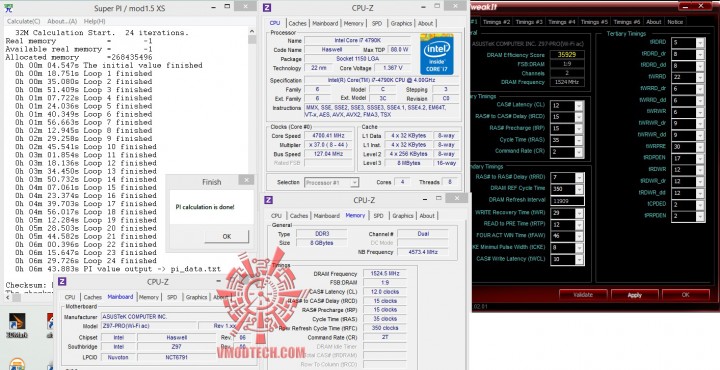
Task: Click OK in the Finish dialog
Action: (x=227, y=236)
